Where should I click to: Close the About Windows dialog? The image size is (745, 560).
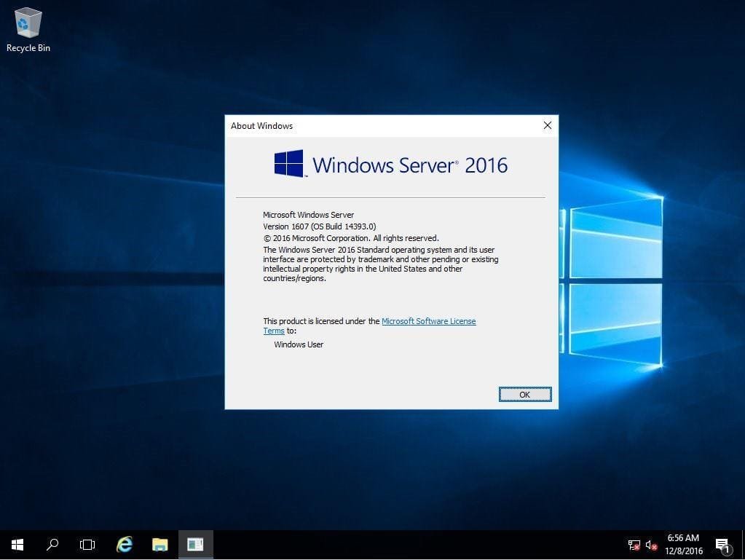pos(547,125)
